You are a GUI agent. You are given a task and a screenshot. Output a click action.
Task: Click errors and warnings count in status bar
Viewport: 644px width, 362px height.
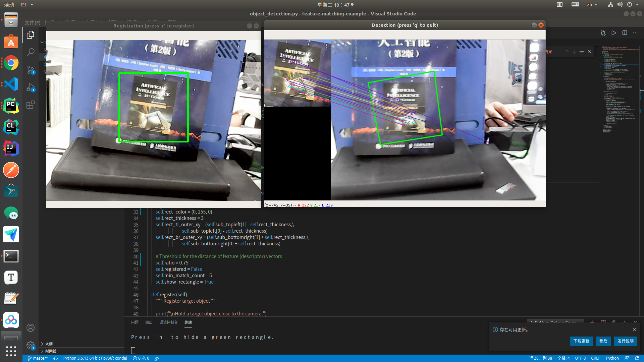tap(141, 358)
